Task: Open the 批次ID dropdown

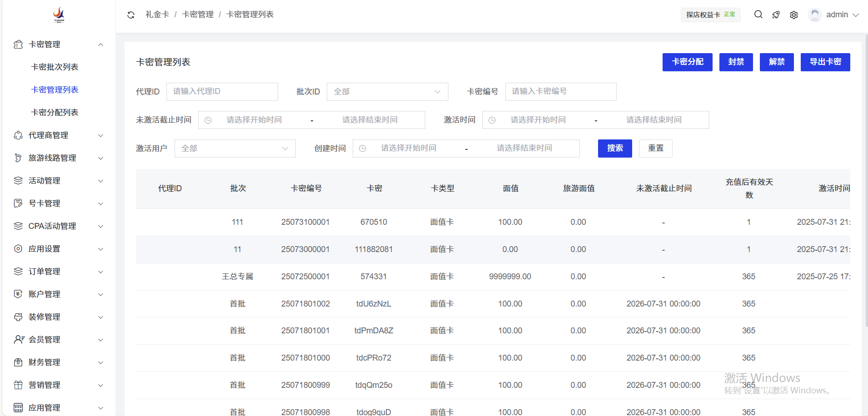Action: click(x=387, y=92)
